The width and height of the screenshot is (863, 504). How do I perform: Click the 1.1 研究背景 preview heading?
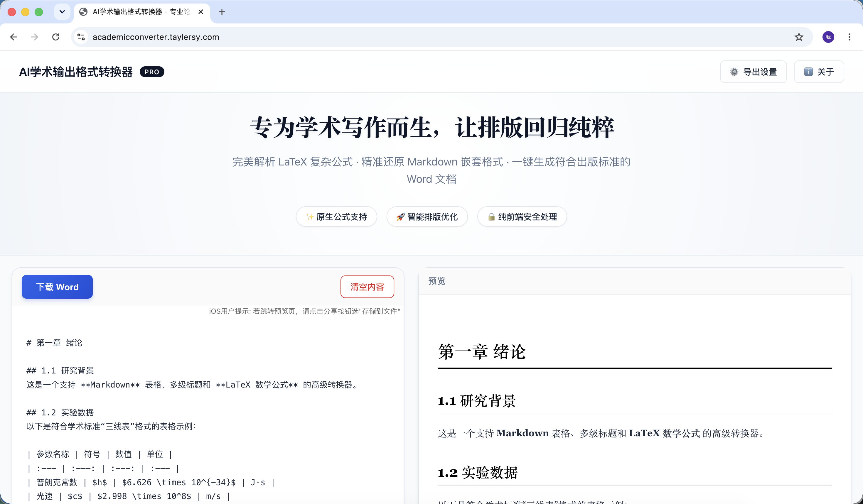pos(477,401)
